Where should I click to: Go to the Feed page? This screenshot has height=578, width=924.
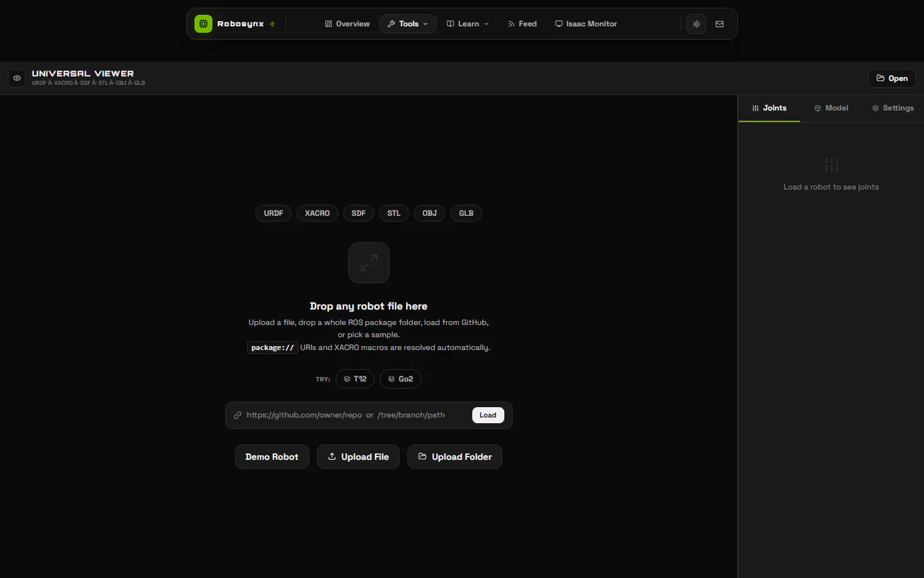[x=522, y=24]
